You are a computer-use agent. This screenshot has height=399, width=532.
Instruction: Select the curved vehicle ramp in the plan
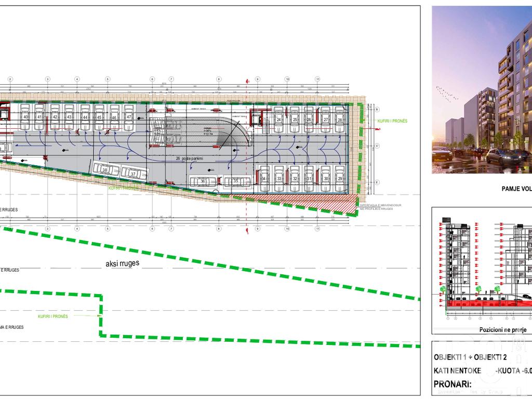200,132
